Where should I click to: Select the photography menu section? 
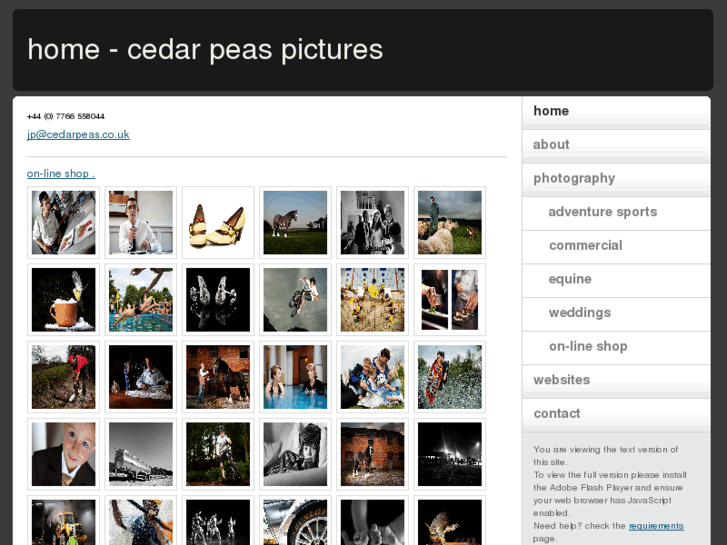[574, 178]
